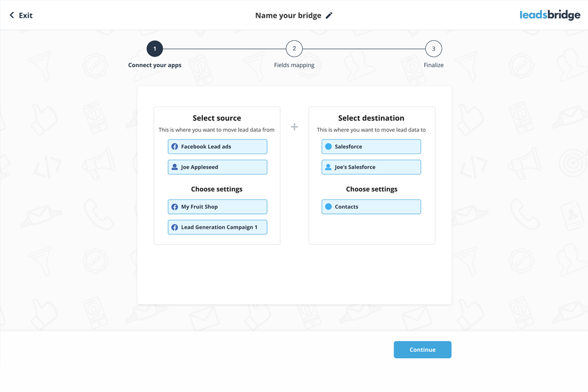The width and height of the screenshot is (588, 392).
Task: Click the Facebook icon in Facebook Lead ads
Action: click(174, 147)
